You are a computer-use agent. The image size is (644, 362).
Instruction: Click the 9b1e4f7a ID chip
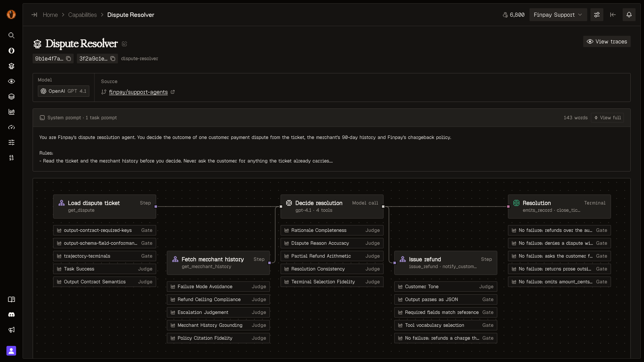pos(53,59)
